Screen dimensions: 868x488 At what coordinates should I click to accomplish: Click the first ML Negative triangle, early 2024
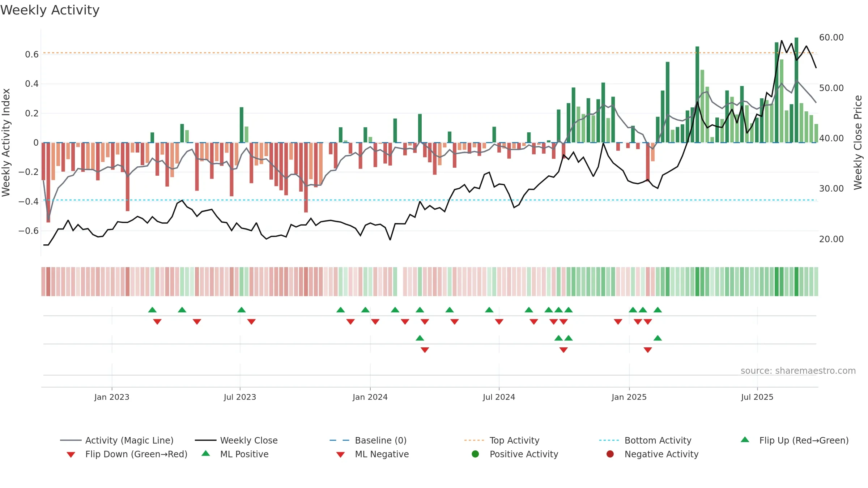425,350
